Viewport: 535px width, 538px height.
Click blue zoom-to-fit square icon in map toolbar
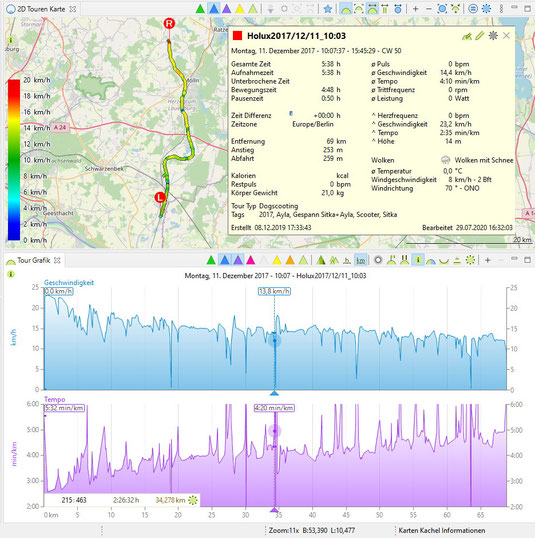tap(442, 9)
